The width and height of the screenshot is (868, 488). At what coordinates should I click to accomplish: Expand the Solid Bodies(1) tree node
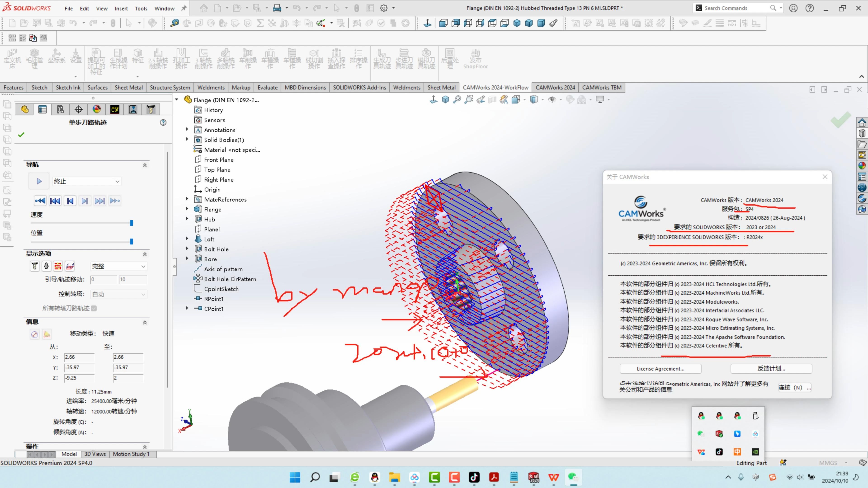pos(187,139)
